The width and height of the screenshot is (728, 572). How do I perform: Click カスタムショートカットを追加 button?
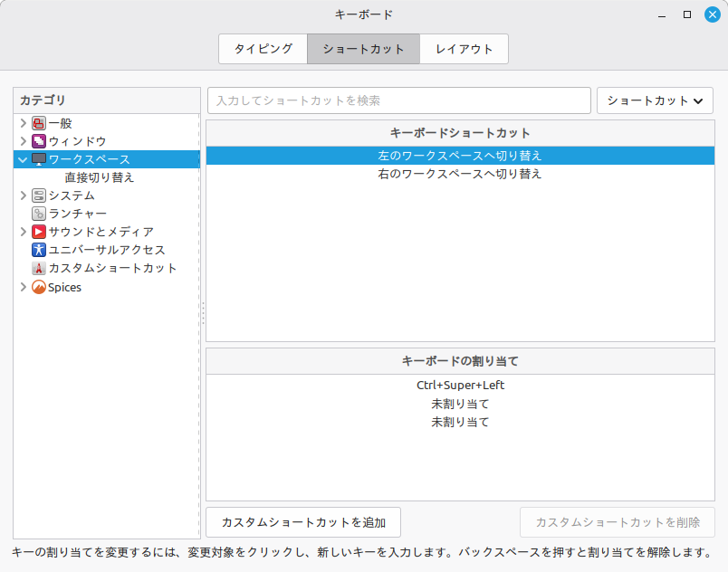coord(303,522)
